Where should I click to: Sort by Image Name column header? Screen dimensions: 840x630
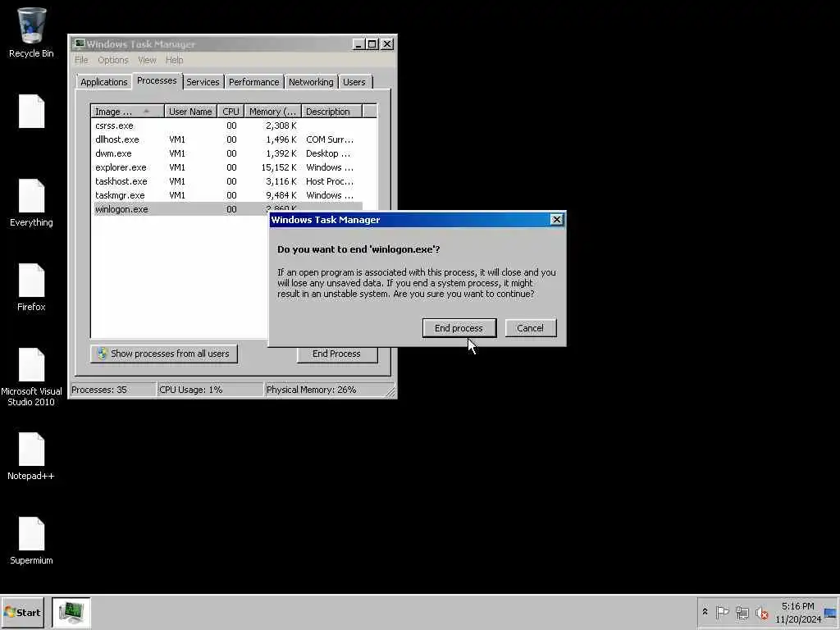pos(127,112)
